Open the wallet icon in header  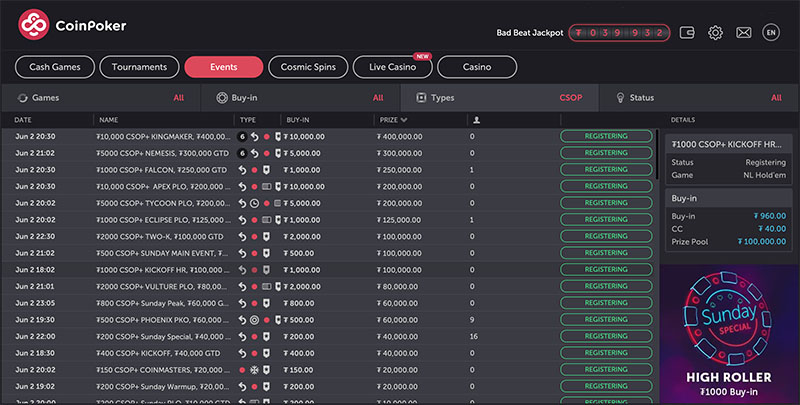pos(688,32)
